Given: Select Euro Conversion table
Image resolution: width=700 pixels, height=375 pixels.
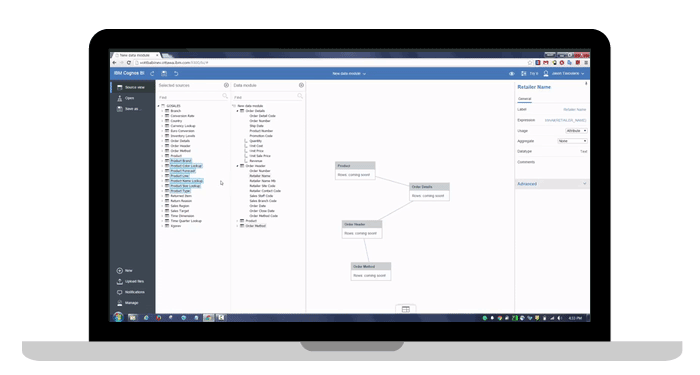Looking at the screenshot, I should click(x=182, y=131).
